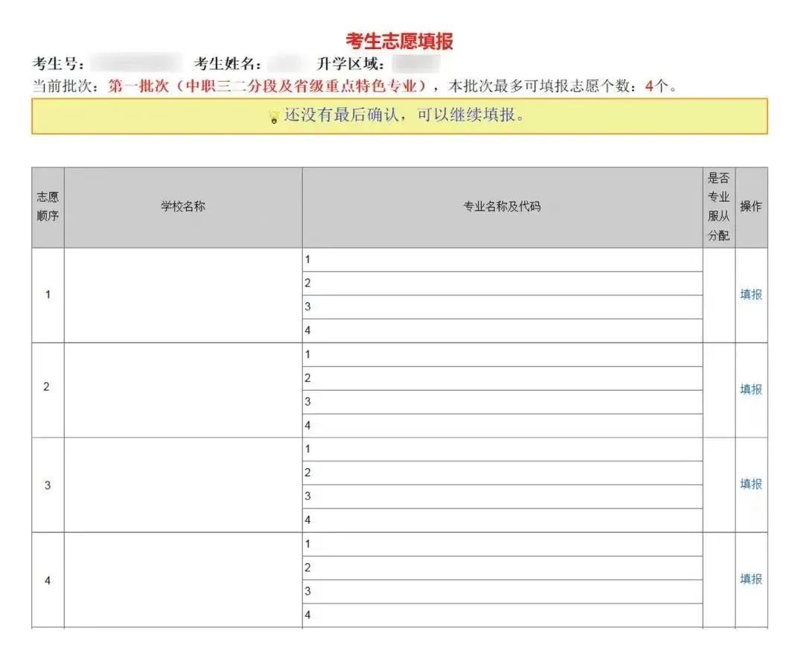804x672 pixels.
Task: Click the 志愿顺序 number 3 cell
Action: pos(48,485)
